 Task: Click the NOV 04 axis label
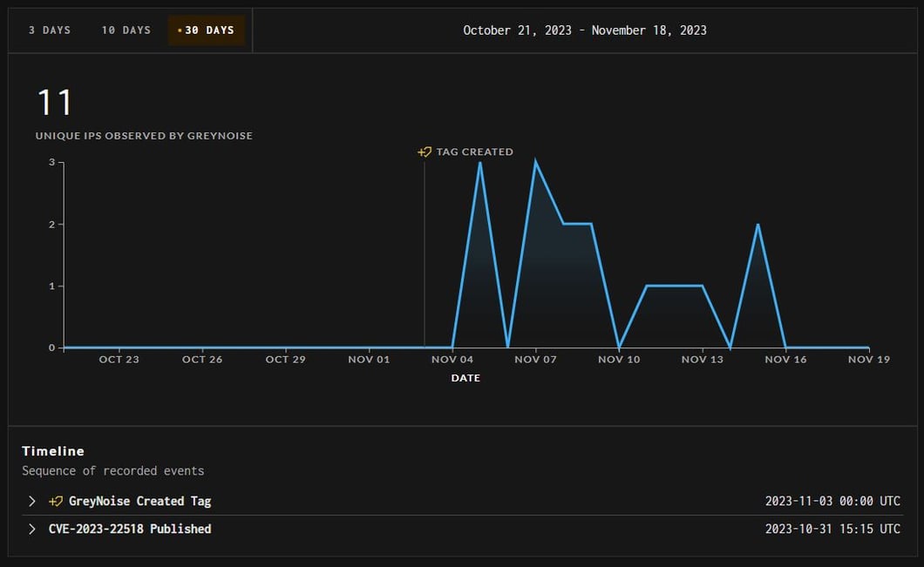click(x=452, y=359)
